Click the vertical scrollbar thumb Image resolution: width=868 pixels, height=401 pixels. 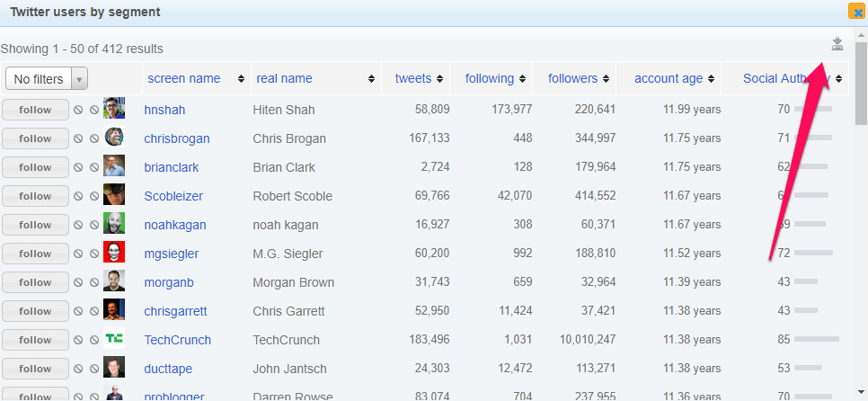coord(862,83)
